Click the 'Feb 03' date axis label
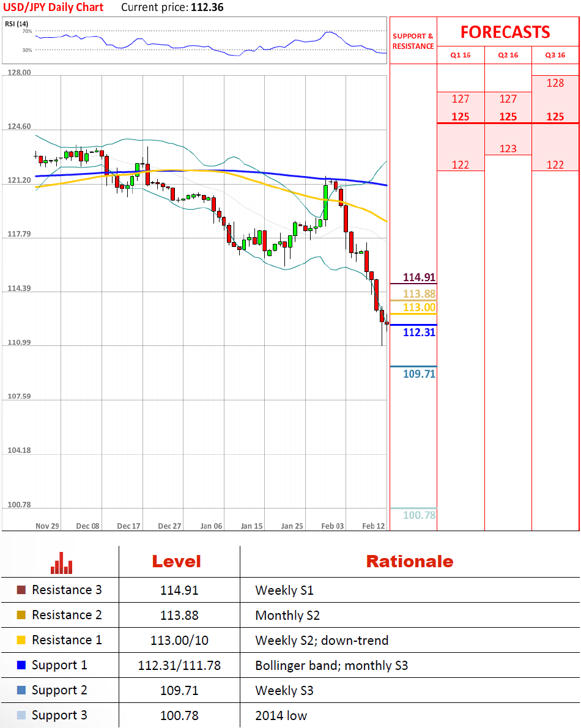581x728 pixels. tap(333, 526)
